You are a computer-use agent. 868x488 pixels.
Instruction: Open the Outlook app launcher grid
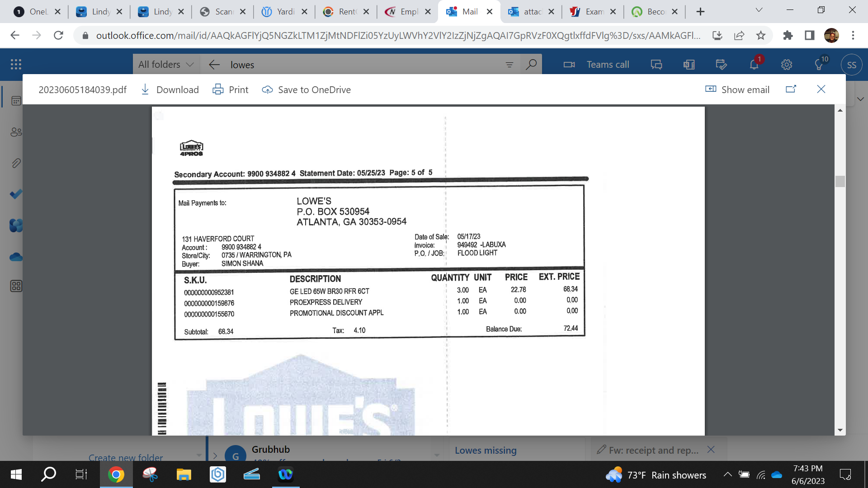pos(16,65)
